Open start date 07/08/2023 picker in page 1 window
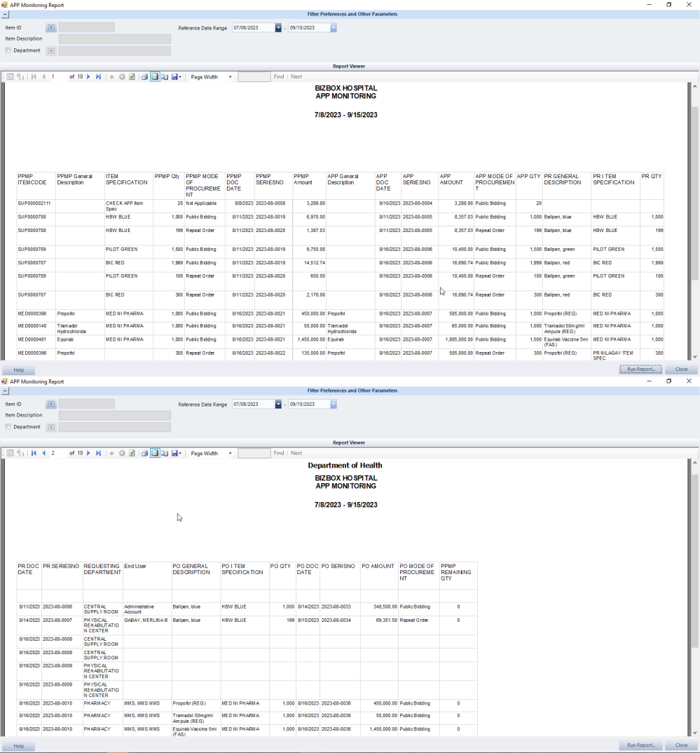Image resolution: width=700 pixels, height=753 pixels. pos(278,28)
